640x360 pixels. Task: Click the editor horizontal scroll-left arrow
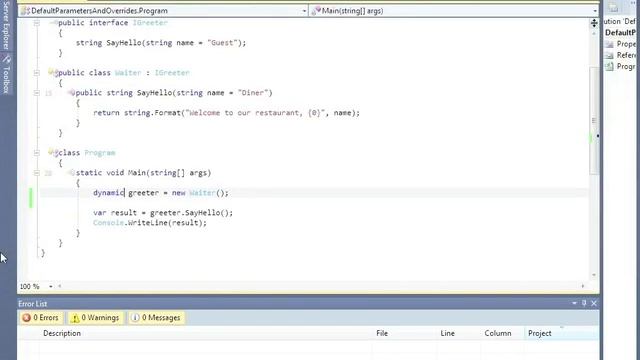(x=60, y=286)
